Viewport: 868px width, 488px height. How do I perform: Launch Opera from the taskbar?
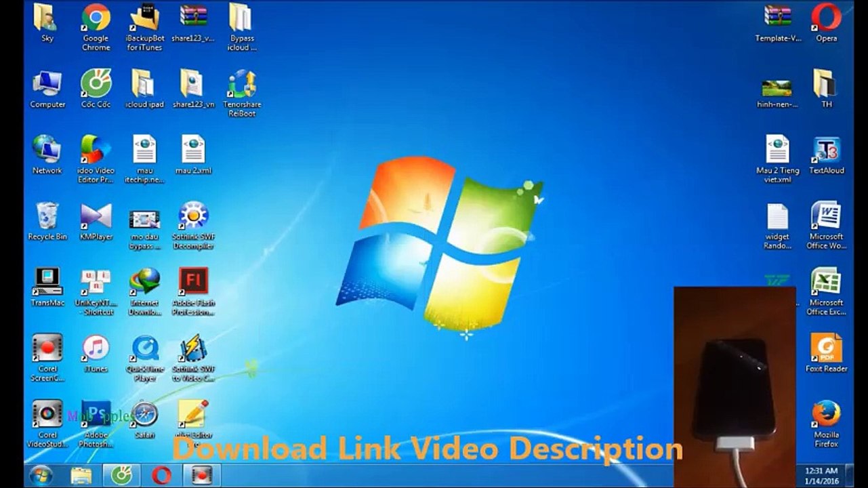(161, 474)
